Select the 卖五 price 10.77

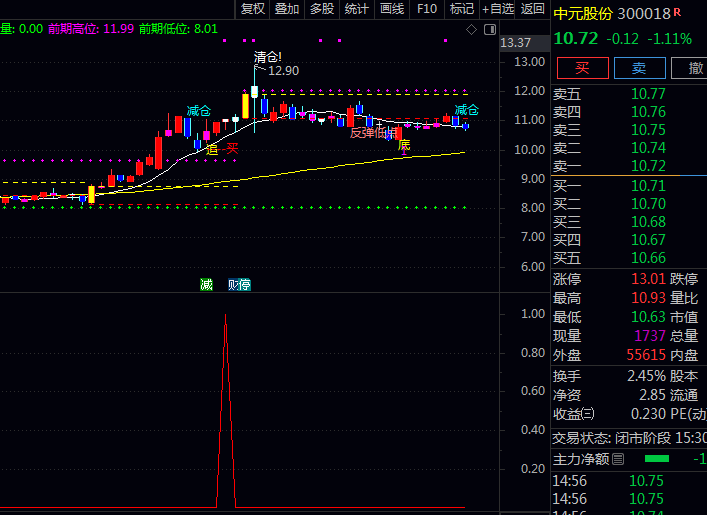[648, 94]
